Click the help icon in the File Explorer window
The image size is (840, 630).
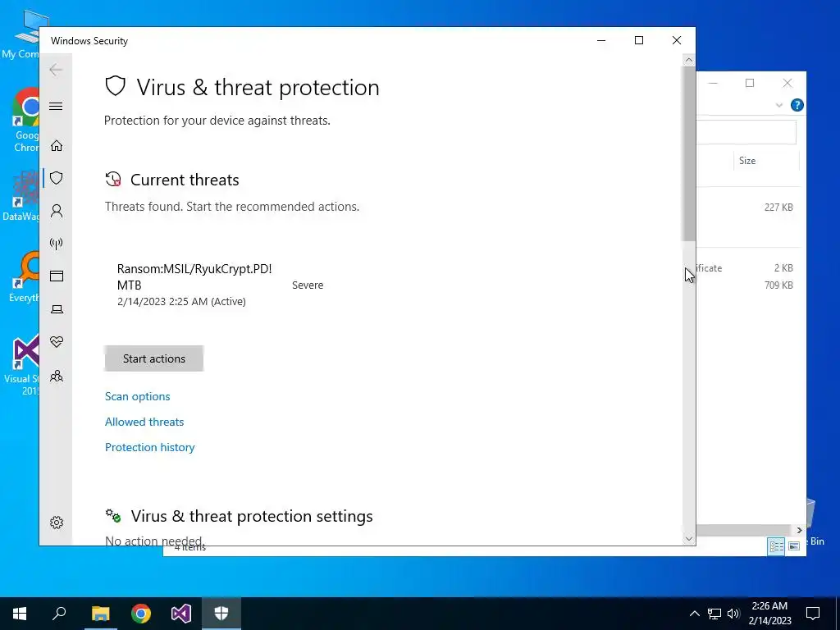click(x=797, y=105)
